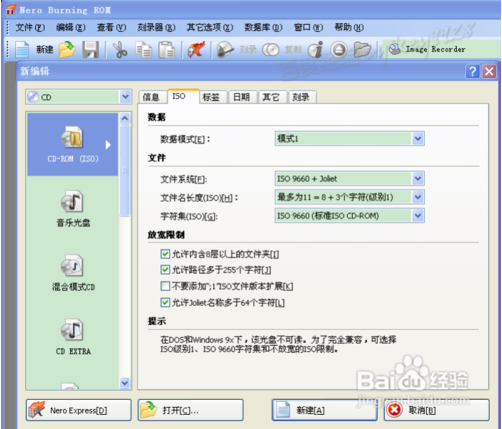502x429 pixels.
Task: Choose the 混合模式CD compilation type
Action: (x=73, y=273)
